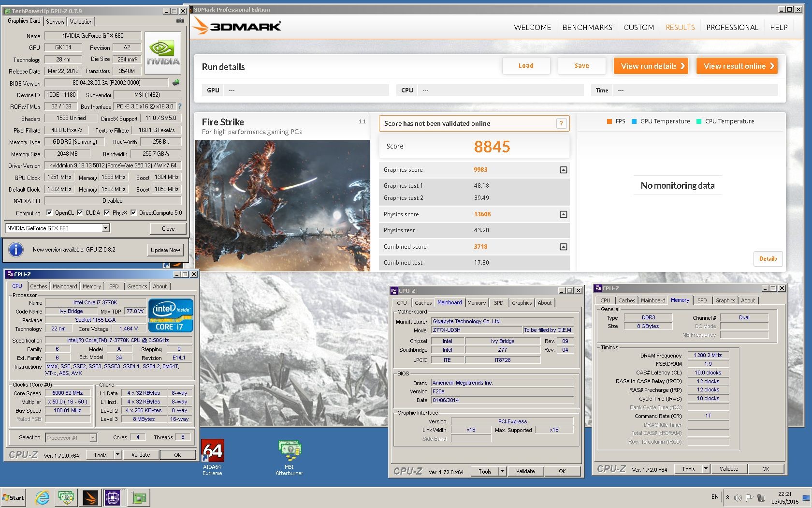Click the Close button in GPU-Z
The height and width of the screenshot is (508, 812).
[168, 229]
